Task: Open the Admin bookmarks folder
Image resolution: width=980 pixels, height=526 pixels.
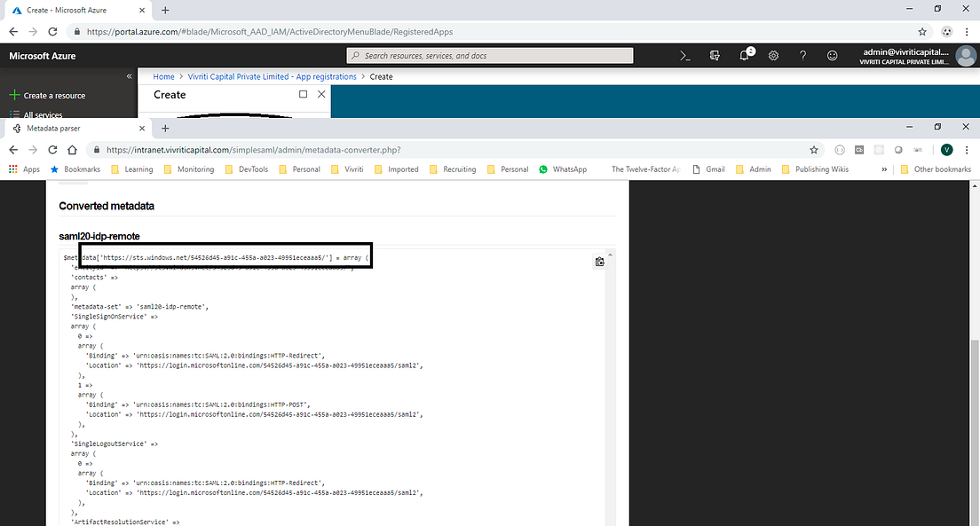Action: [753, 169]
